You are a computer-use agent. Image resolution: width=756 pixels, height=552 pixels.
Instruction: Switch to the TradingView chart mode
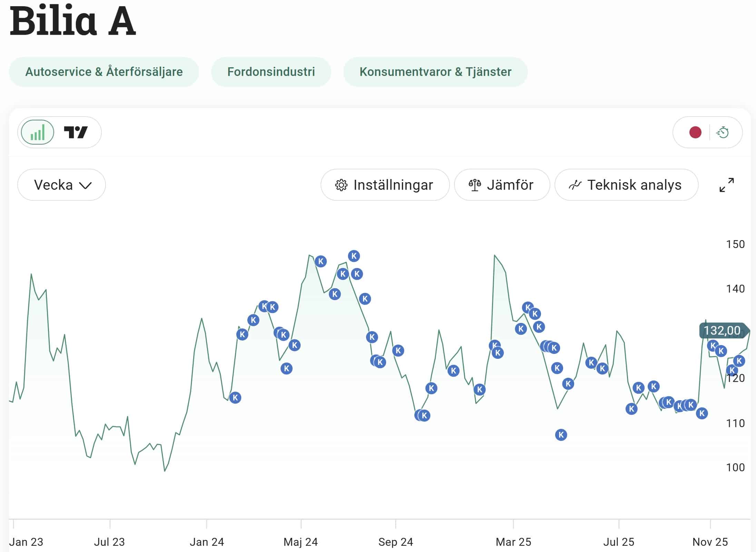point(76,132)
